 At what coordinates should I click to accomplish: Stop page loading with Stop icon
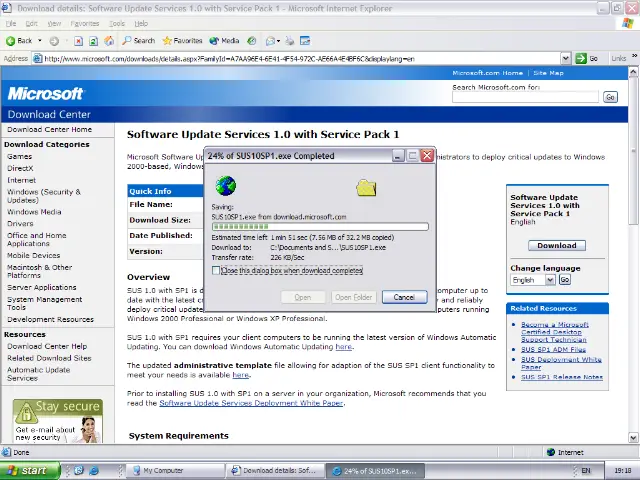click(x=78, y=41)
